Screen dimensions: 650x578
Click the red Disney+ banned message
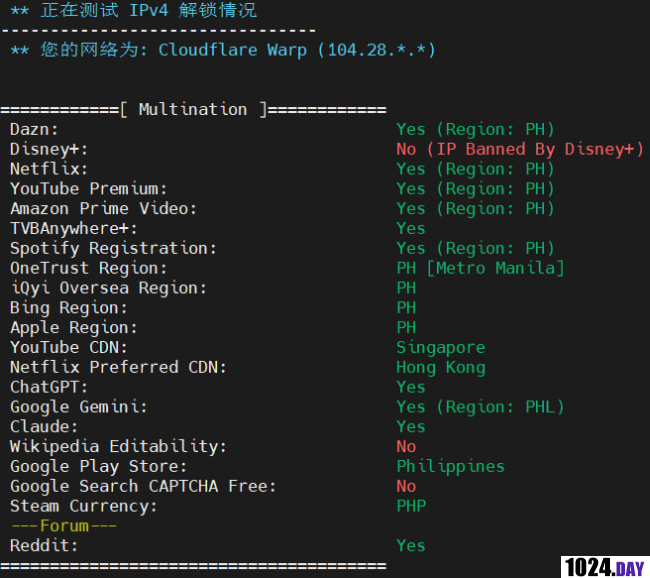click(520, 149)
